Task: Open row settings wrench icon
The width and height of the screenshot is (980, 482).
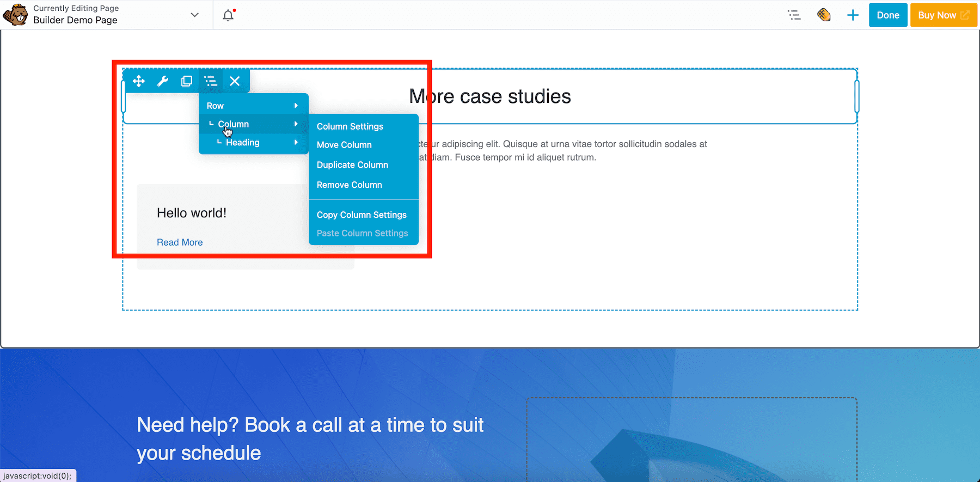Action: 163,81
